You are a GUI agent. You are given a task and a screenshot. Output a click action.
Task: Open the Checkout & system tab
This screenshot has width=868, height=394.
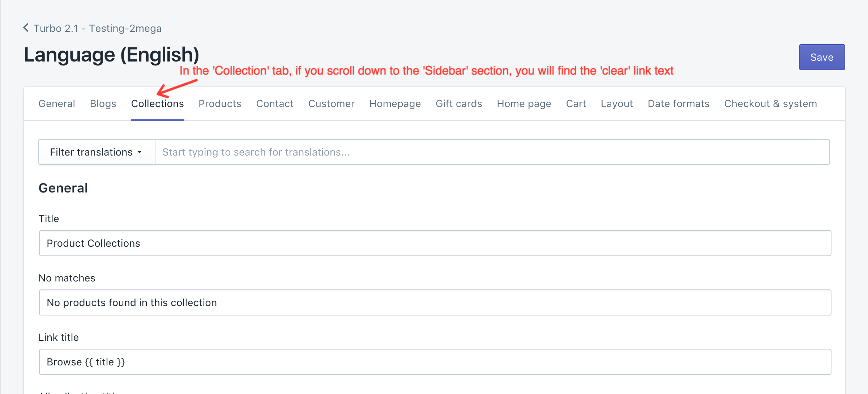[x=770, y=104]
